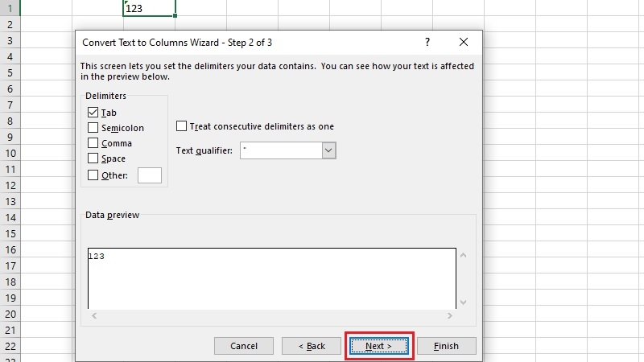The height and width of the screenshot is (362, 644).
Task: Select row header 20
Action: 10,315
